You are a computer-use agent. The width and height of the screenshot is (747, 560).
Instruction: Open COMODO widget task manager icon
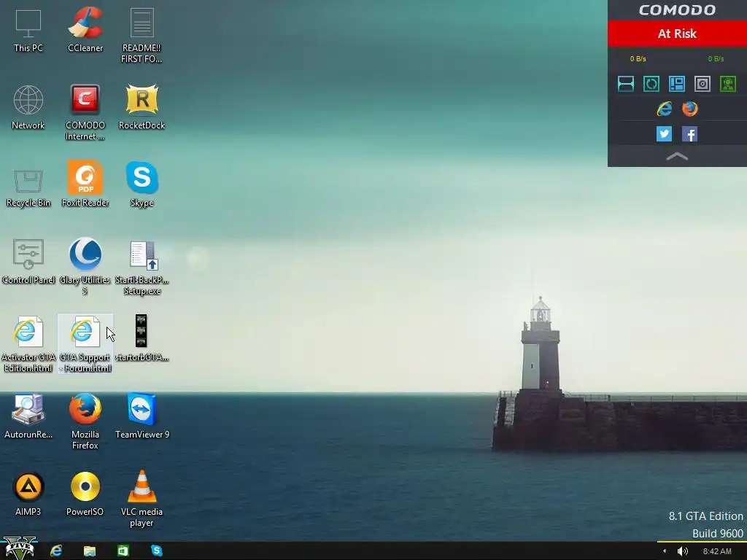(677, 84)
